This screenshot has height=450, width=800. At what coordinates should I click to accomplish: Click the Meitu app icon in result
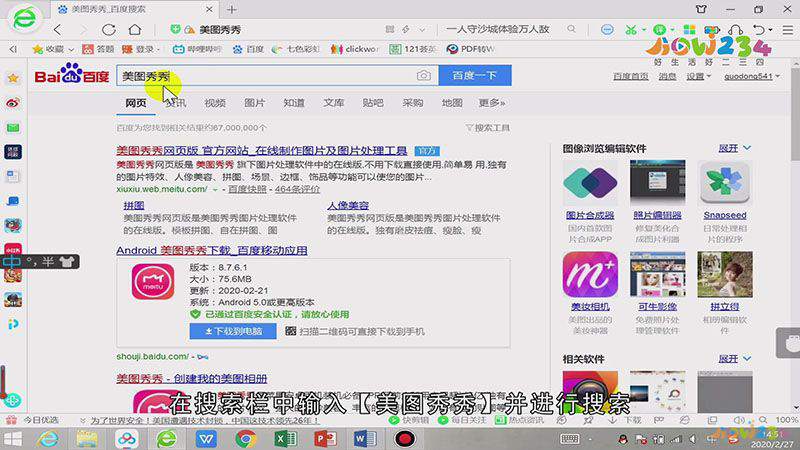tap(153, 281)
